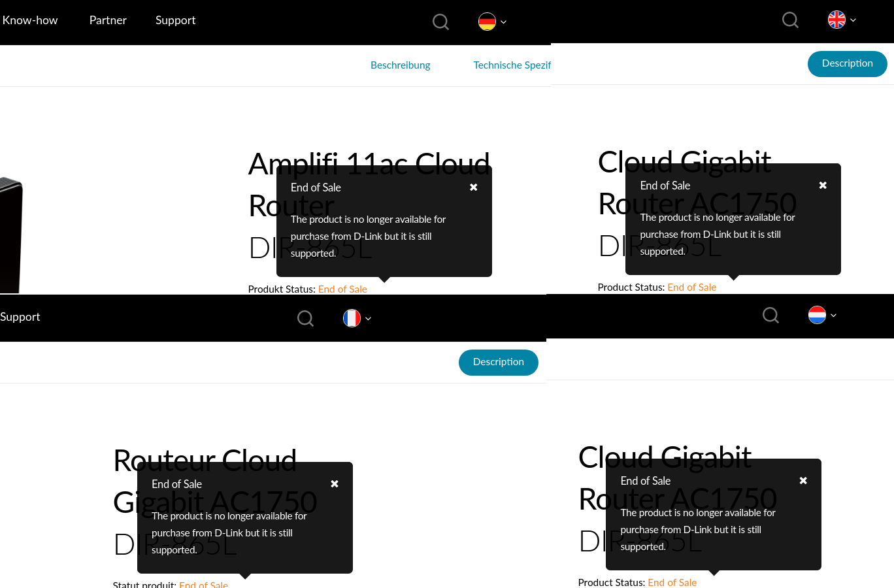Expand the chevron next to the German flag
894x588 pixels.
point(503,22)
